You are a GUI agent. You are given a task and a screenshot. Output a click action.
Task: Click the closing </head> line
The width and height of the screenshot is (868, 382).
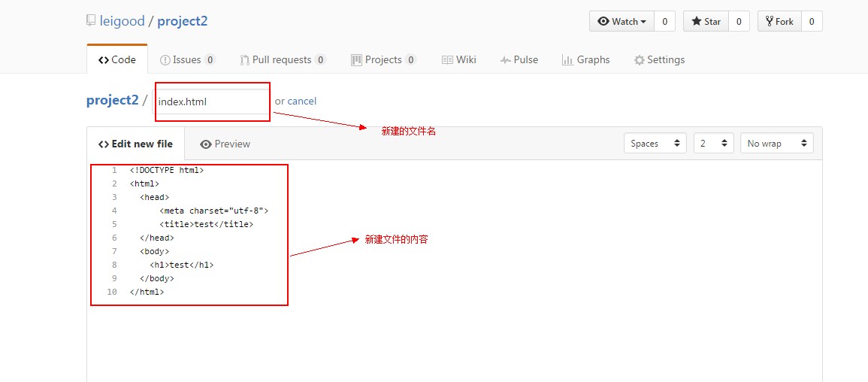tap(156, 238)
